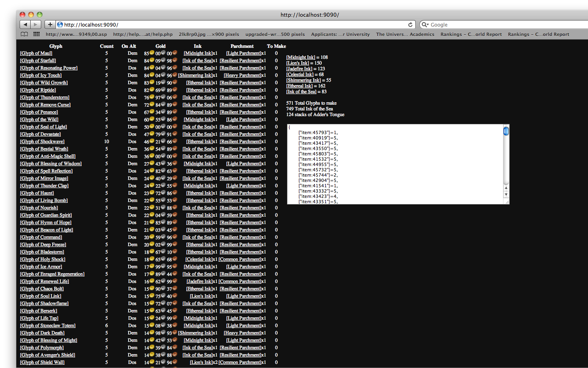
Task: Open the Glyph of Enraged Regeneration link
Action: (52, 274)
